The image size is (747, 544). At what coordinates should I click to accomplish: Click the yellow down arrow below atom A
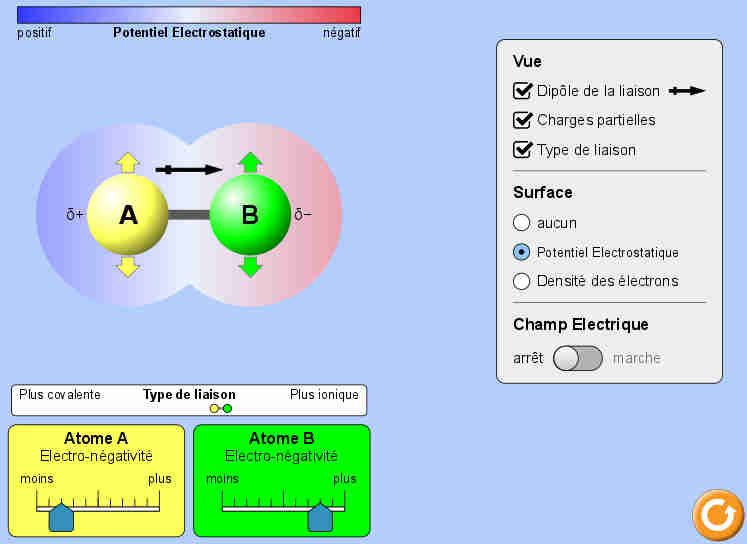point(128,266)
